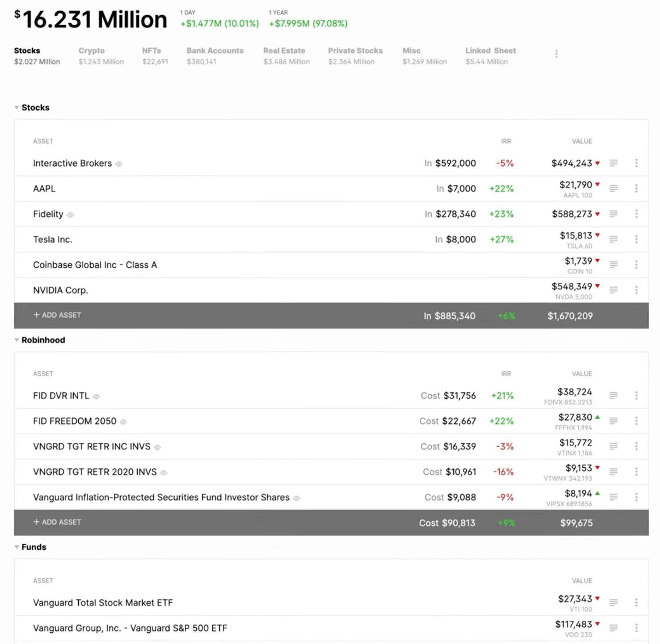The height and width of the screenshot is (644, 660).
Task: Click linked-account icon beside FID DVR INTL
Action: [x=96, y=397]
